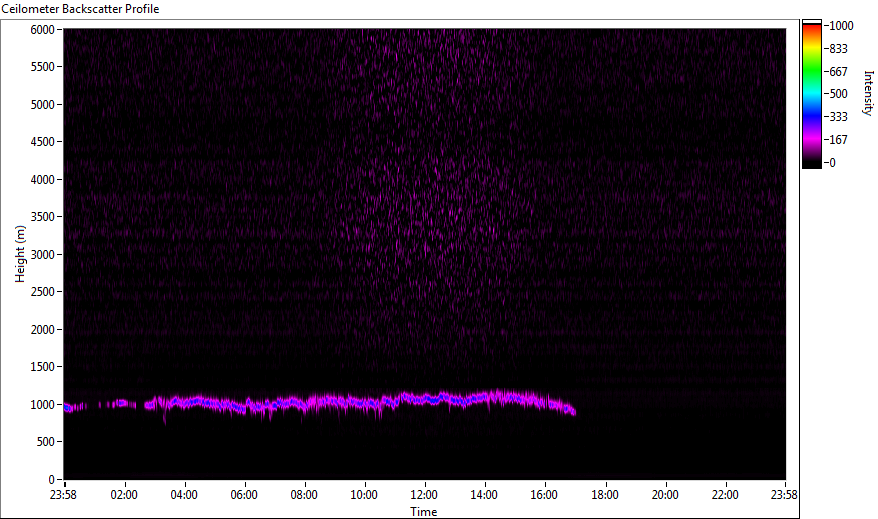
Task: Click the 14:00 time axis label
Action: (x=484, y=495)
